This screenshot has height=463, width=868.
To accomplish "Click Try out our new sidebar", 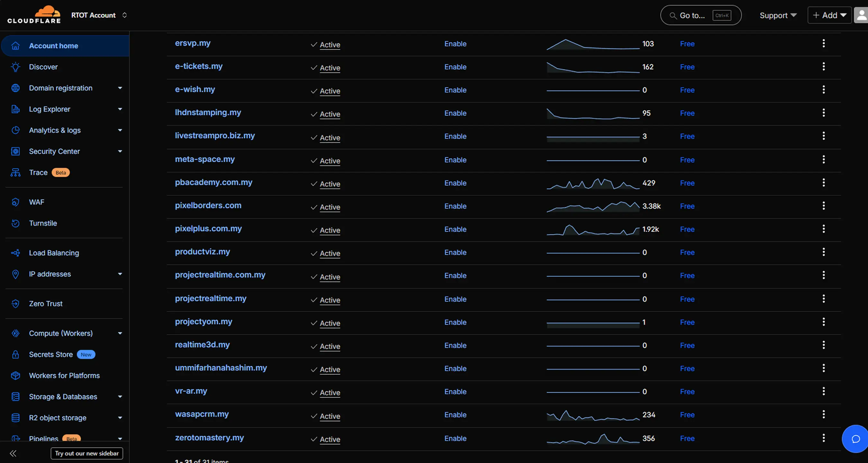I will [86, 453].
